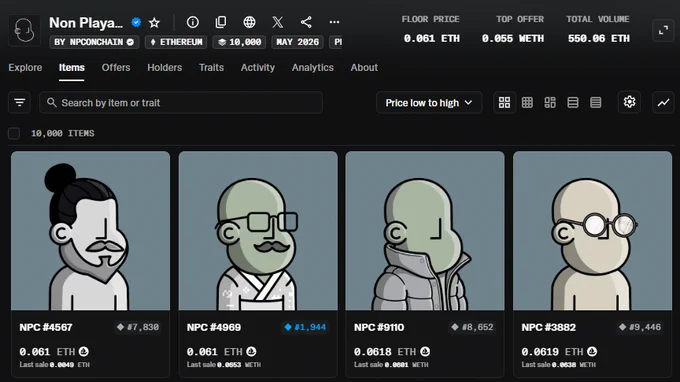The width and height of the screenshot is (680, 382).
Task: Click the Non Playa... collection title
Action: [86, 23]
